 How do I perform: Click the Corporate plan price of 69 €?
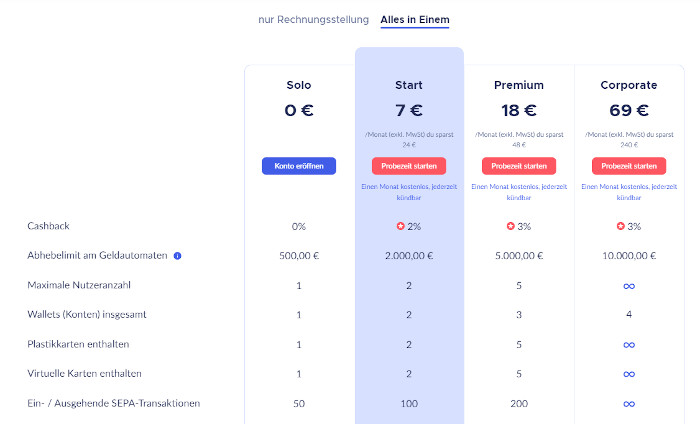pos(629,110)
